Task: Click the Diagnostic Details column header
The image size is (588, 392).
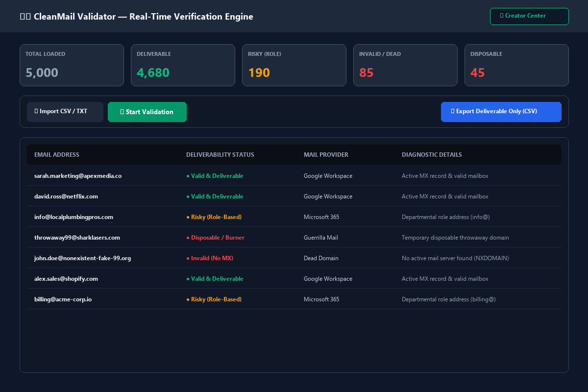Action: coord(432,155)
